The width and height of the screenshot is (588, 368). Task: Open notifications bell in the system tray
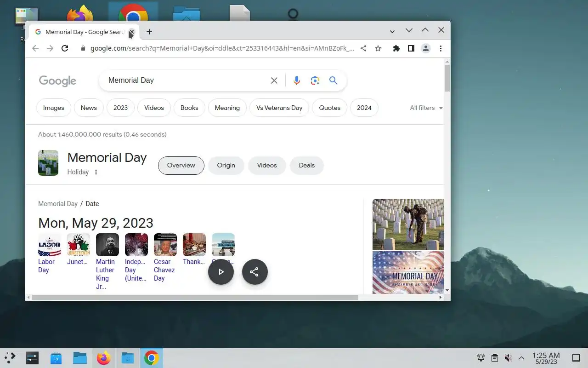pos(481,358)
